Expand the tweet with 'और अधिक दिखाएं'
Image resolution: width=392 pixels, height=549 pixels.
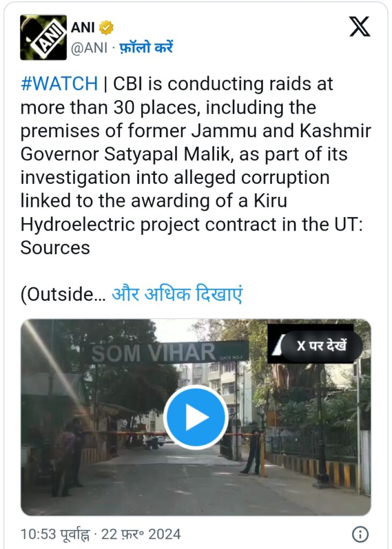pyautogui.click(x=177, y=294)
